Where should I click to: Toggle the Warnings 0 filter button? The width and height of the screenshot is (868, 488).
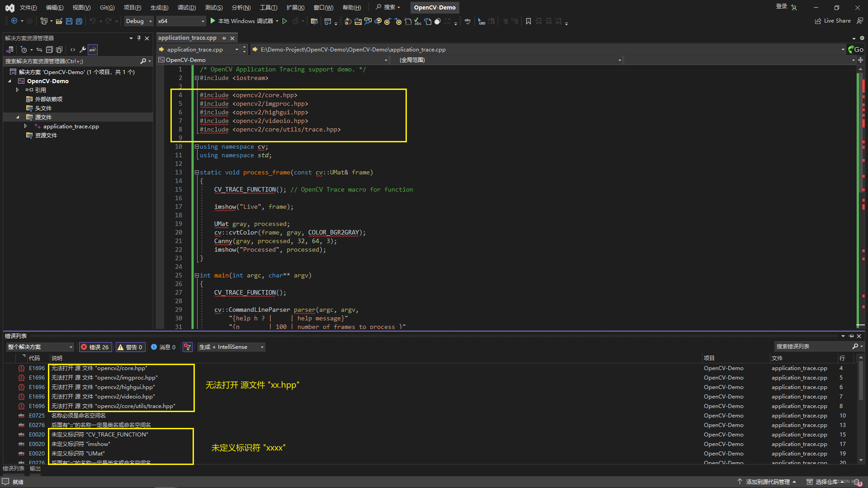click(130, 347)
